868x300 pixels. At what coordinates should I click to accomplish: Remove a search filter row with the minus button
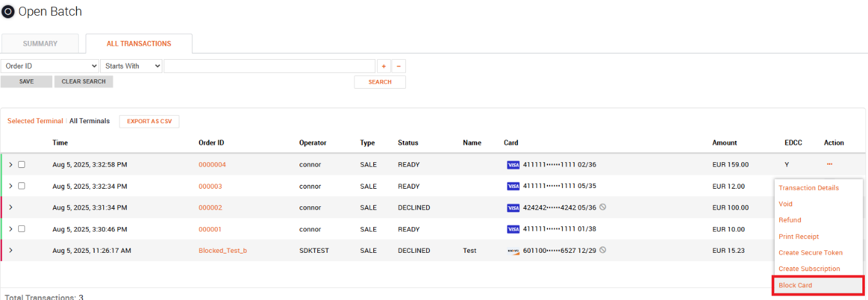(x=398, y=66)
